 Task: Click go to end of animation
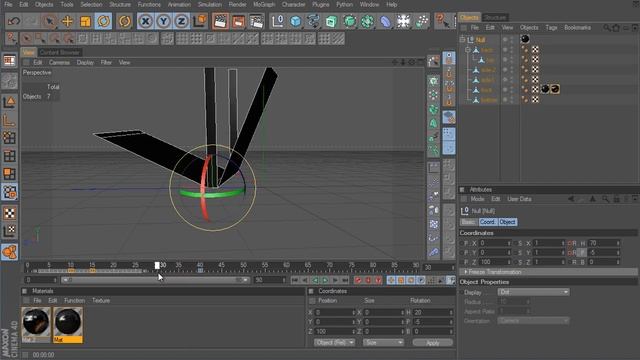tap(345, 280)
